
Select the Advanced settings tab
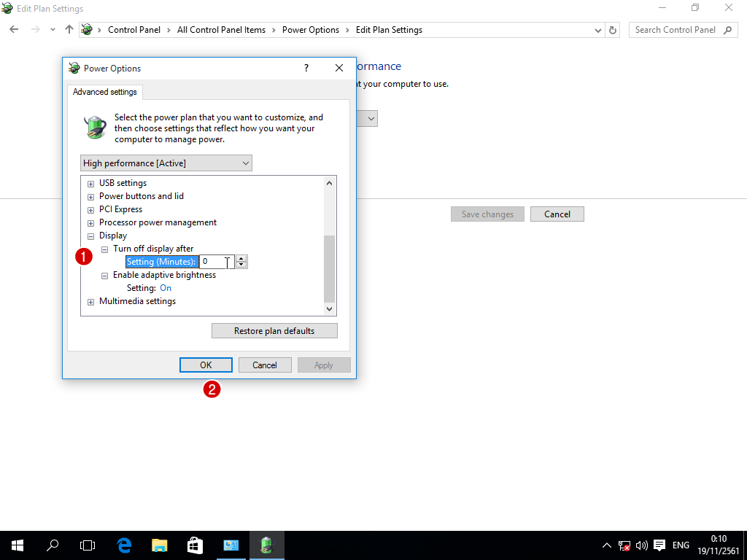click(x=105, y=92)
